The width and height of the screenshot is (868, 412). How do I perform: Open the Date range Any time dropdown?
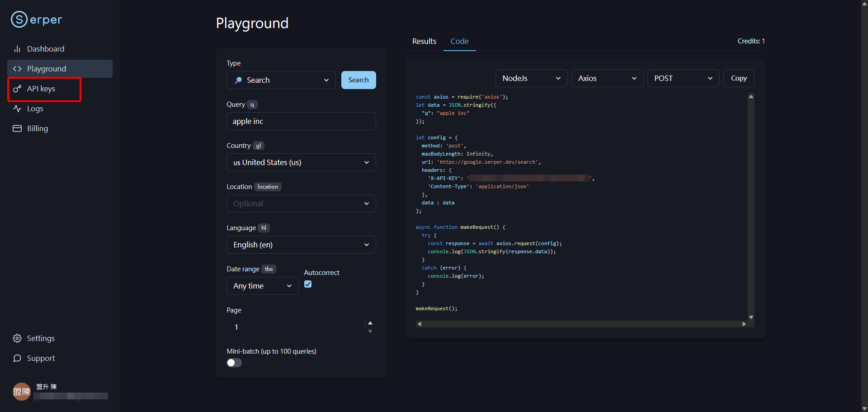pyautogui.click(x=262, y=285)
